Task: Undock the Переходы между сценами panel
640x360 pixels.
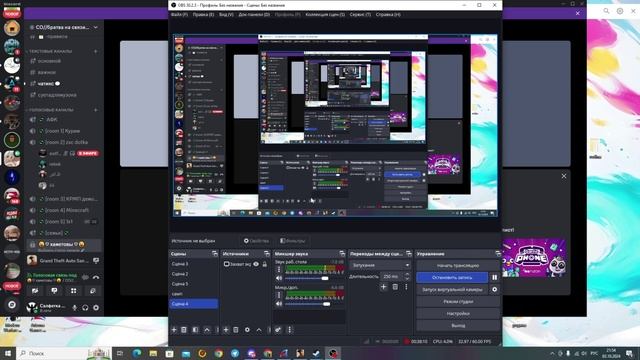Action: tap(409, 253)
